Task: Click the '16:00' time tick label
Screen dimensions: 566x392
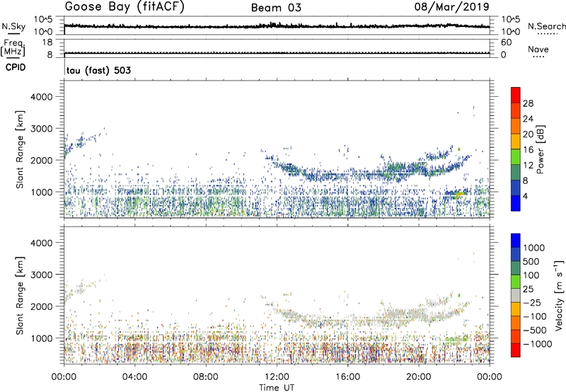Action: coord(347,377)
